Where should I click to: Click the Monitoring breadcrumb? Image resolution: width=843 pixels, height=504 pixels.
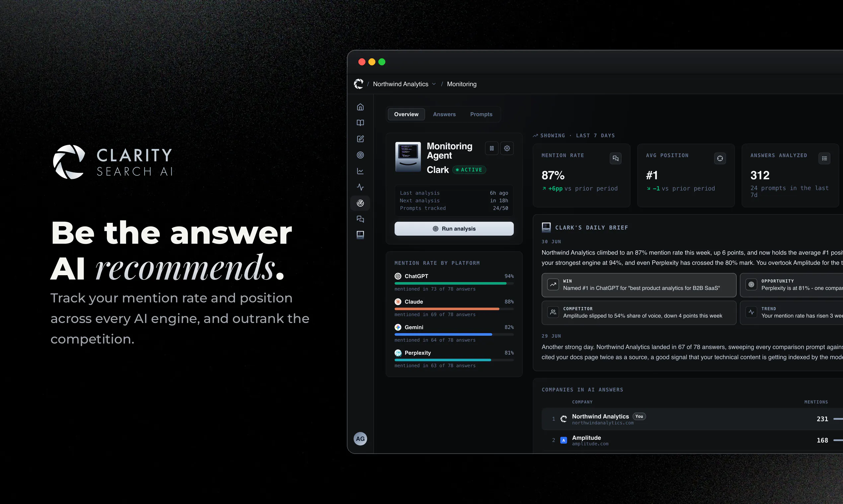(x=462, y=84)
